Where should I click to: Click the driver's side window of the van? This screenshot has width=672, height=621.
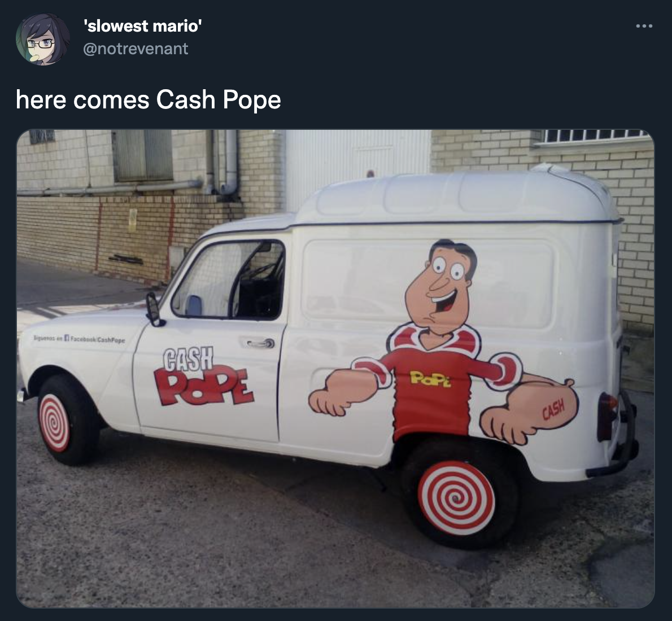(x=229, y=279)
